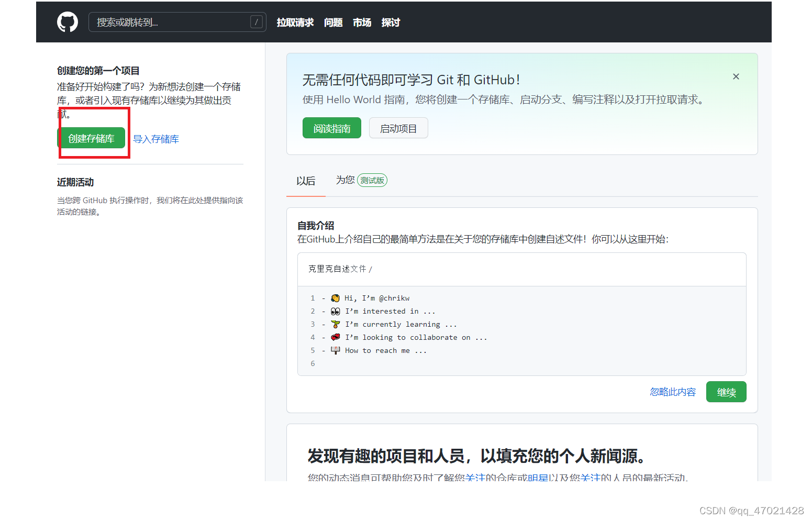Viewport: 812px width, 521px height.
Task: Click the 导入存储库 link
Action: coord(155,139)
